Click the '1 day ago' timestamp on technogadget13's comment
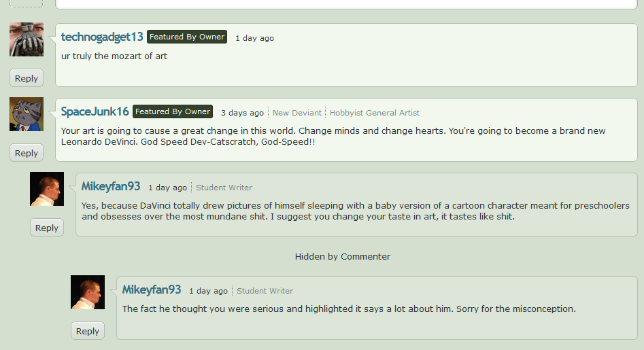644x350 pixels. click(254, 38)
